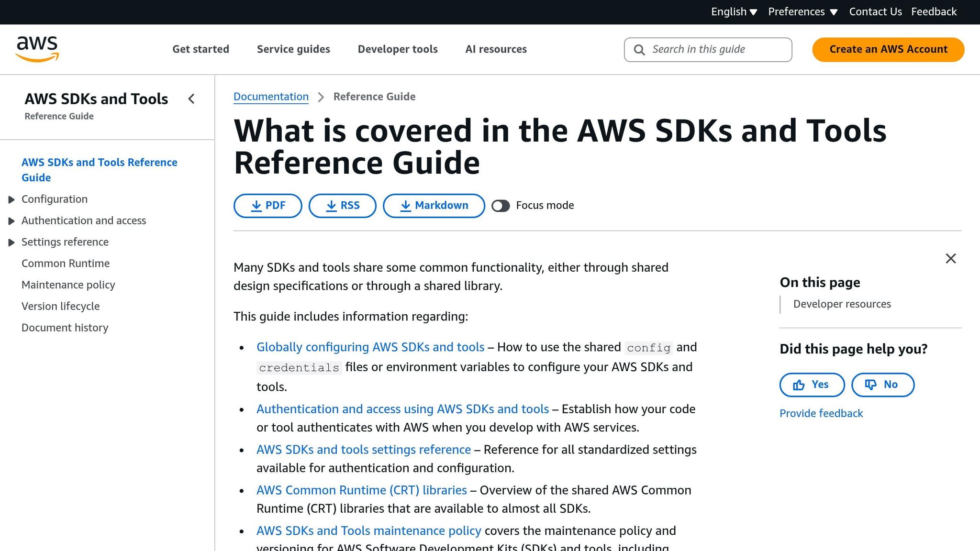Open the AI resources menu
980x551 pixels.
496,49
